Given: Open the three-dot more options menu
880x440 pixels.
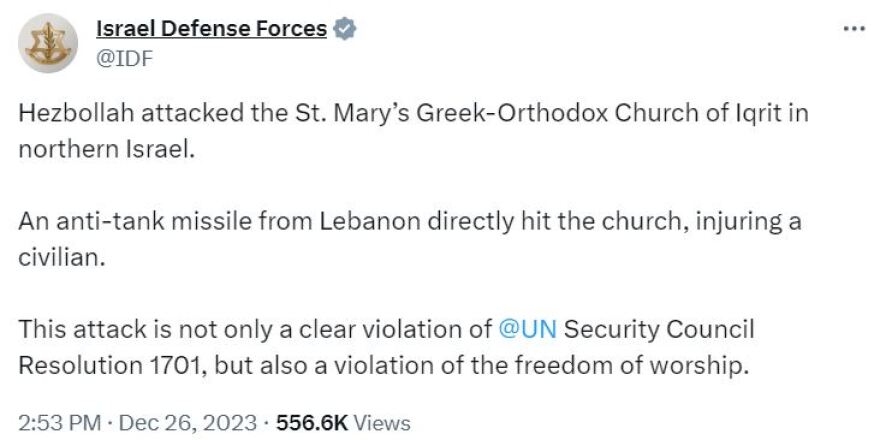Looking at the screenshot, I should coord(852,28).
